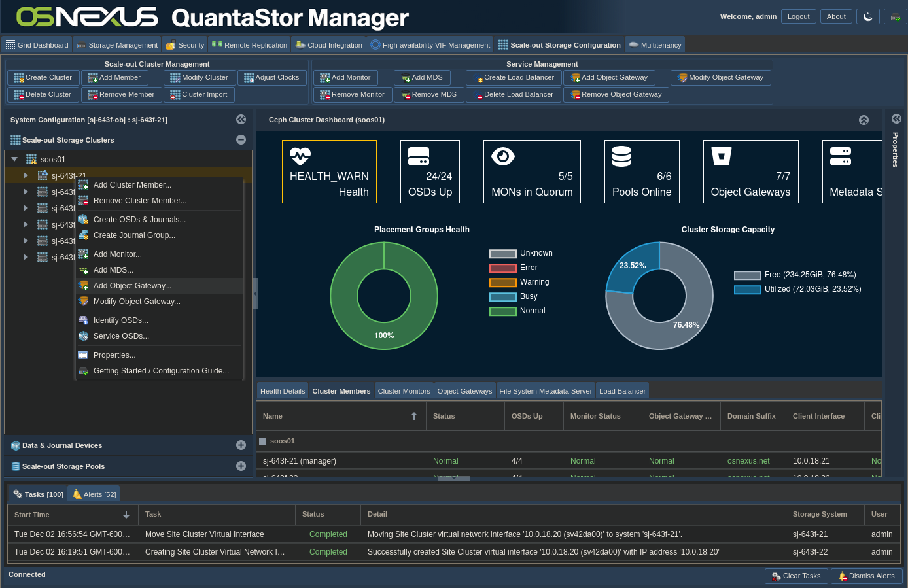Click the Free capacity color swatch

tap(747, 275)
